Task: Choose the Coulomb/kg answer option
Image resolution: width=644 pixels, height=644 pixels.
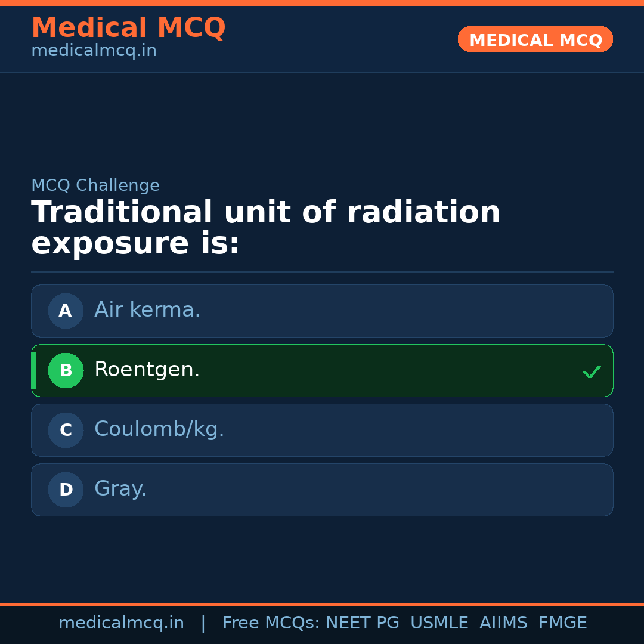Action: (x=322, y=430)
